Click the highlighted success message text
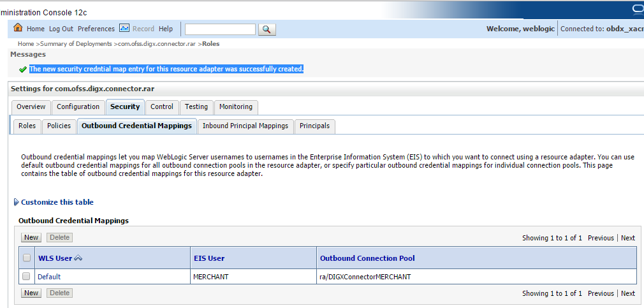This screenshot has width=644, height=308. (x=166, y=69)
